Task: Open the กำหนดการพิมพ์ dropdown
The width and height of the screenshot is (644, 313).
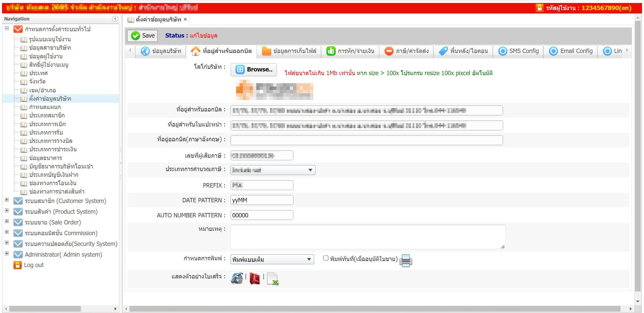Action: tap(272, 259)
